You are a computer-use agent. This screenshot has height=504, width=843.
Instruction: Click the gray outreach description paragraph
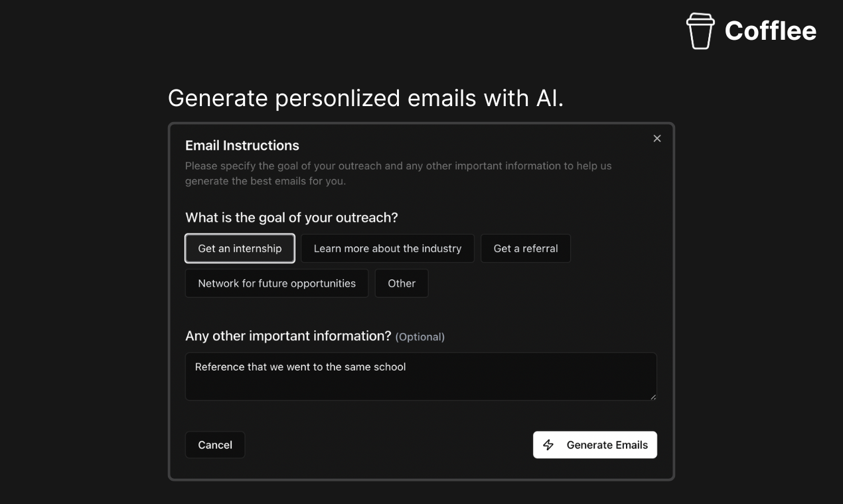[x=398, y=173]
